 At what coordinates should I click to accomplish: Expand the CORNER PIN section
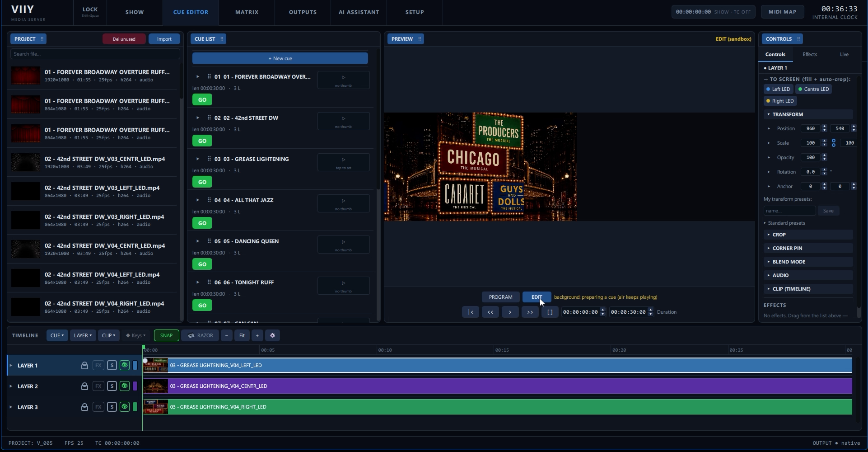(x=808, y=248)
